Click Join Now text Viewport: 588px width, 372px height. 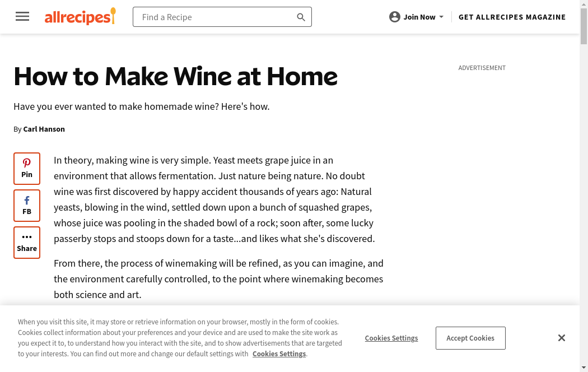pos(419,17)
